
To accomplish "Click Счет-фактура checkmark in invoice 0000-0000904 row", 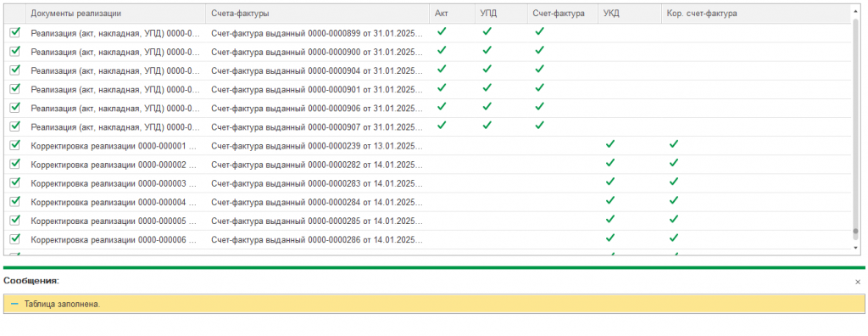I will (540, 70).
